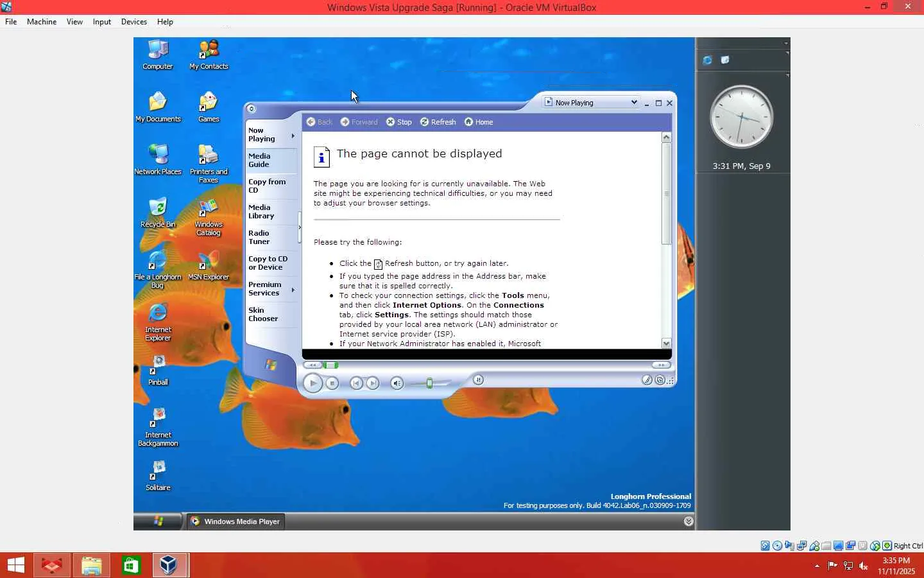
Task: Toggle the equalizer settings button in Media Player
Action: (x=478, y=380)
